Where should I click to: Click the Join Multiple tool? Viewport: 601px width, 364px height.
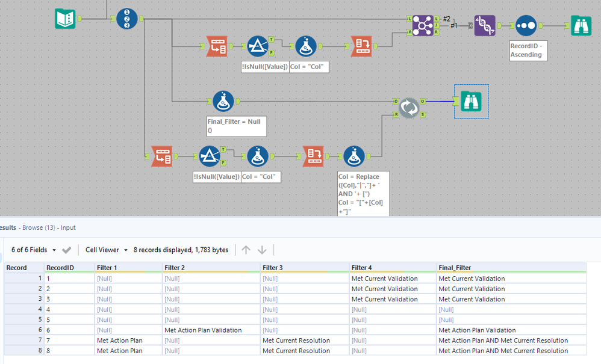pyautogui.click(x=423, y=26)
